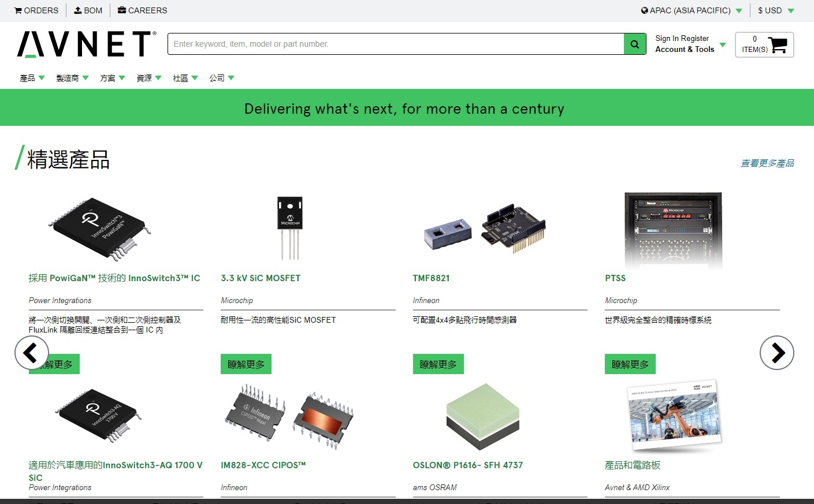The width and height of the screenshot is (814, 504).
Task: Click the BOM upload icon
Action: pos(77,10)
